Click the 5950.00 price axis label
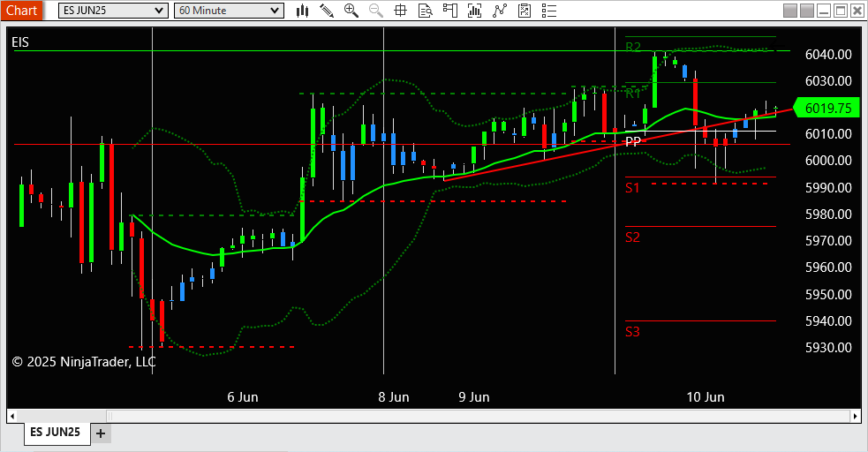The image size is (868, 452). (828, 294)
